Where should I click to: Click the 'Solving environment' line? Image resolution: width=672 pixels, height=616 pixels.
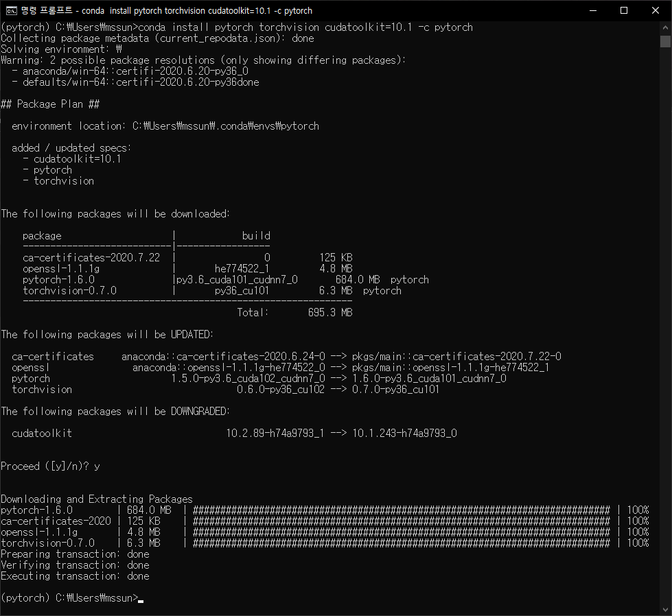(61, 49)
